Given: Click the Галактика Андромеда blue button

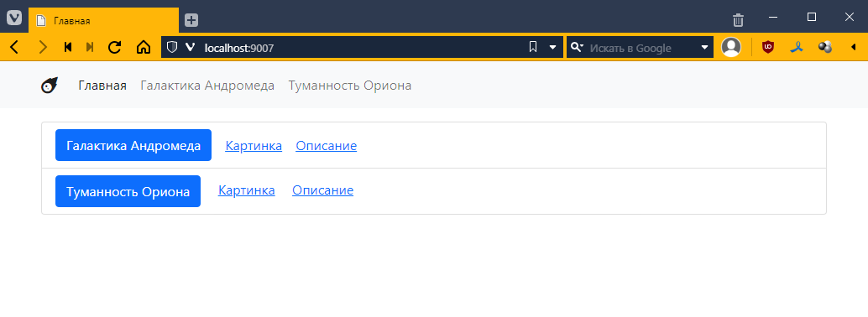Looking at the screenshot, I should click(133, 145).
